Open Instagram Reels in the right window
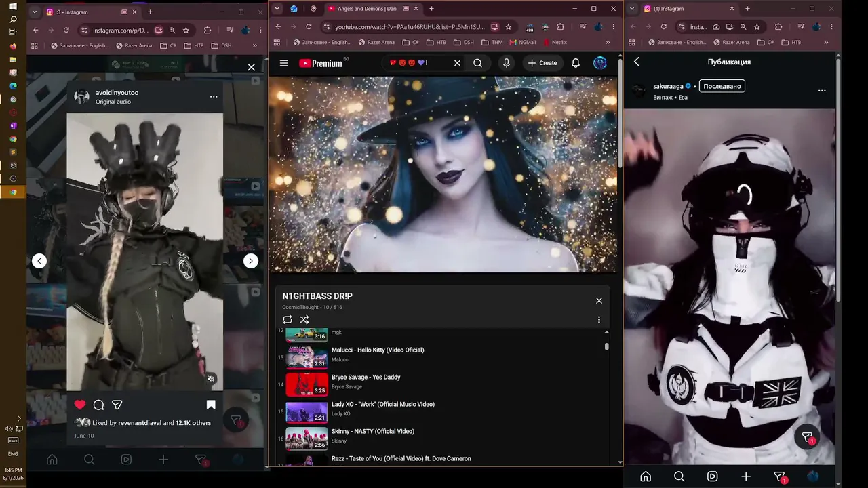Viewport: 868px width, 488px height. pos(713,476)
